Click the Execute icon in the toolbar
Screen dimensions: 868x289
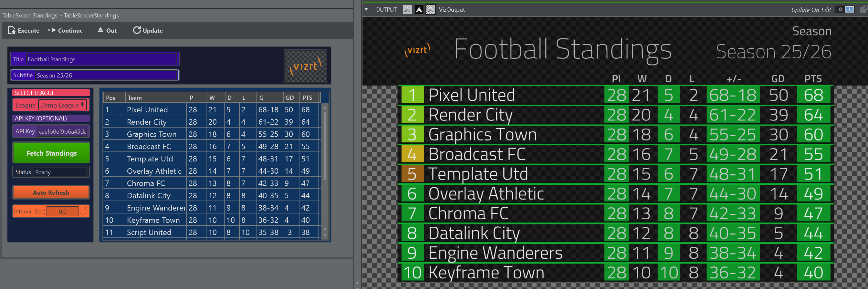click(x=12, y=30)
